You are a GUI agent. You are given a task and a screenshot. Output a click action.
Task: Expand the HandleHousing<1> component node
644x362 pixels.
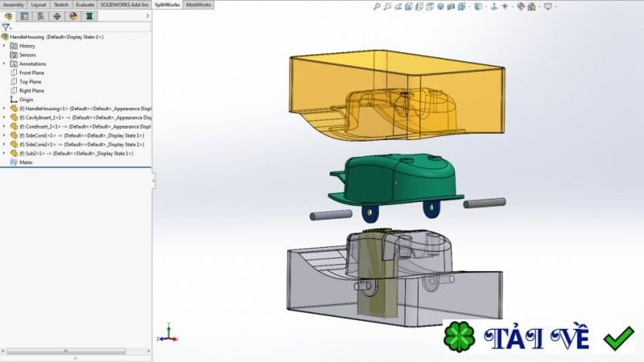[4, 109]
